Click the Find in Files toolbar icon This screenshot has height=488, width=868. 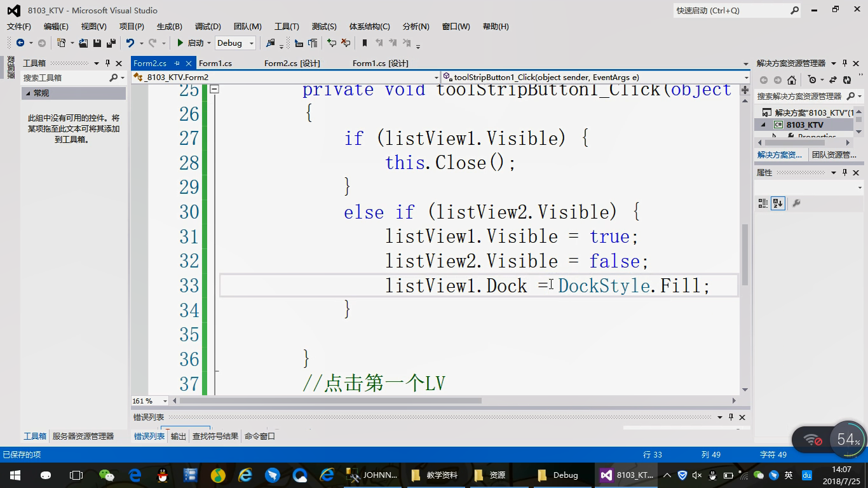(271, 43)
